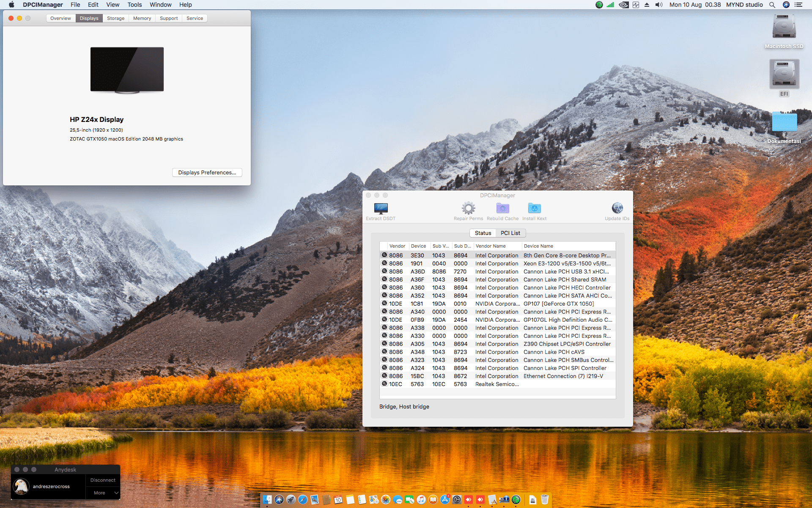Open the volume control in the menu bar
Image resolution: width=812 pixels, height=508 pixels.
click(659, 5)
